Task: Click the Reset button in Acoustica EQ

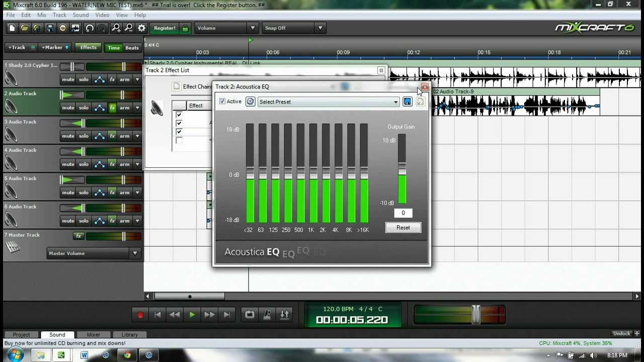Action: point(403,228)
